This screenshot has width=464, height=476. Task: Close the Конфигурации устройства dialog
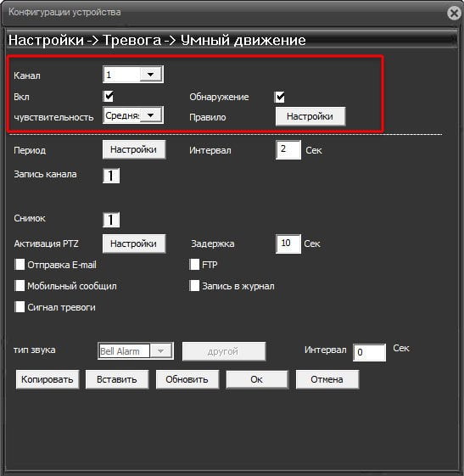455,13
